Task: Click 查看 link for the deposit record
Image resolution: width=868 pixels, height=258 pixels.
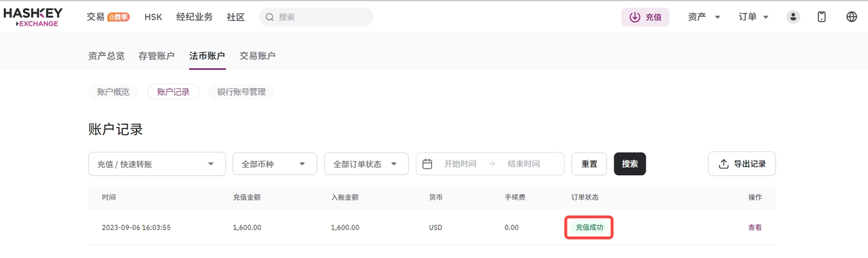Action: (x=755, y=227)
